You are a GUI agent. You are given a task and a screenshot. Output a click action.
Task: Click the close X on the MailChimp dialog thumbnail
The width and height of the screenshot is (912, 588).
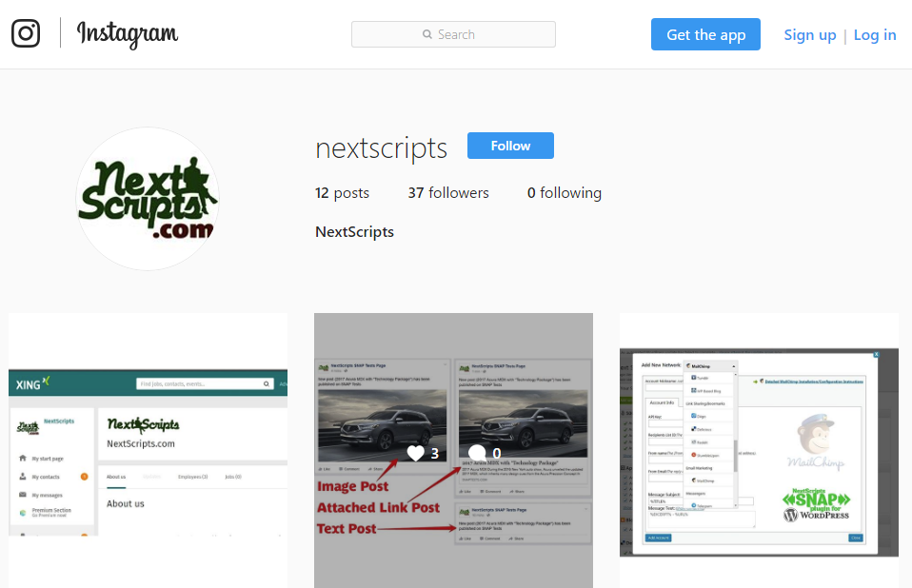tap(876, 355)
